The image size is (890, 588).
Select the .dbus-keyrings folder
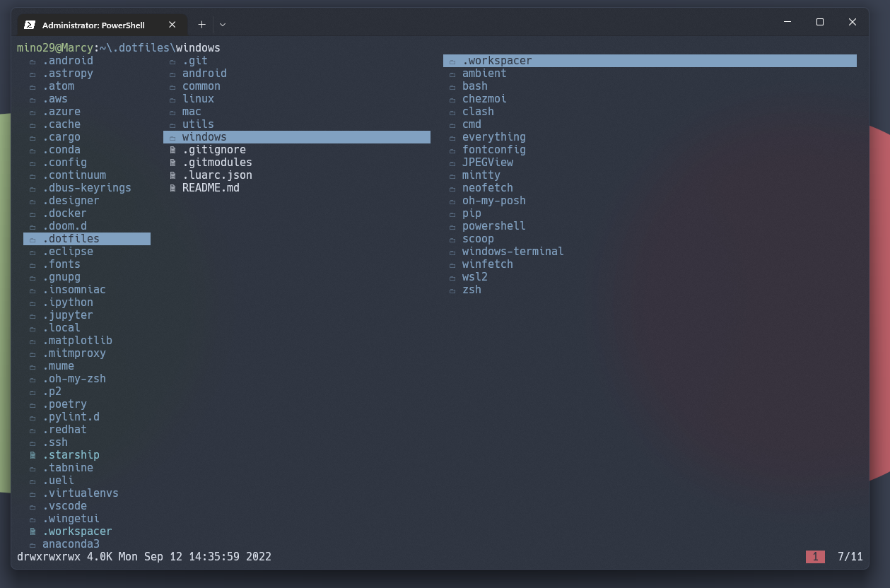click(x=87, y=188)
